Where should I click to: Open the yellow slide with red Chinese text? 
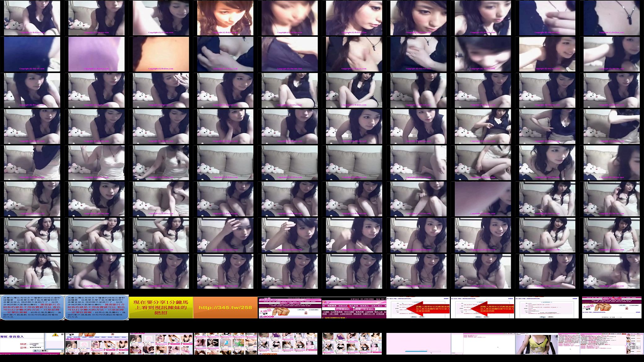click(x=161, y=308)
